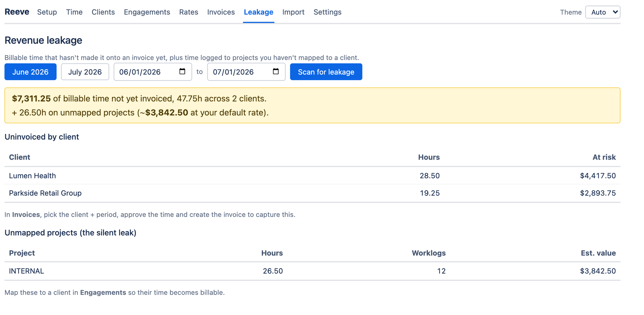Open the Time tab

coord(74,12)
